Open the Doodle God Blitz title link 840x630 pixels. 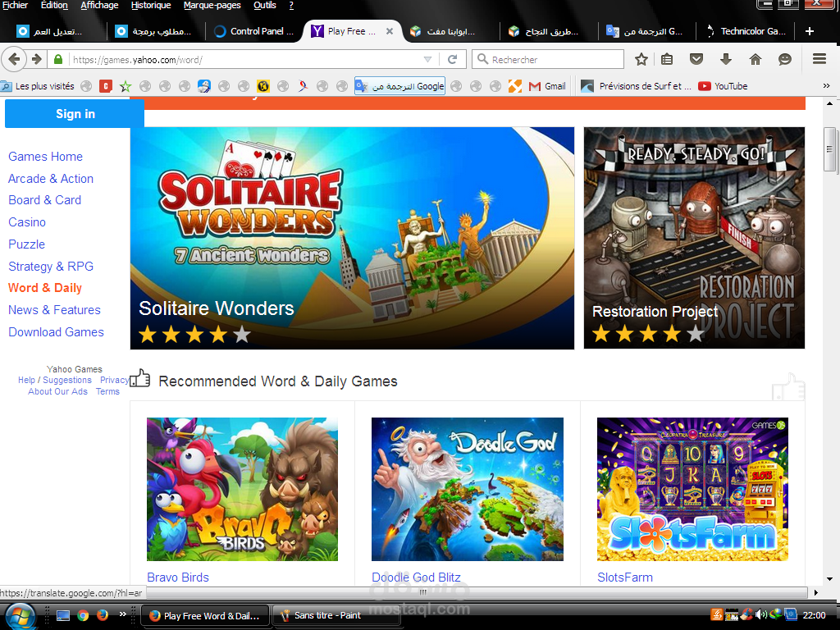coord(416,577)
